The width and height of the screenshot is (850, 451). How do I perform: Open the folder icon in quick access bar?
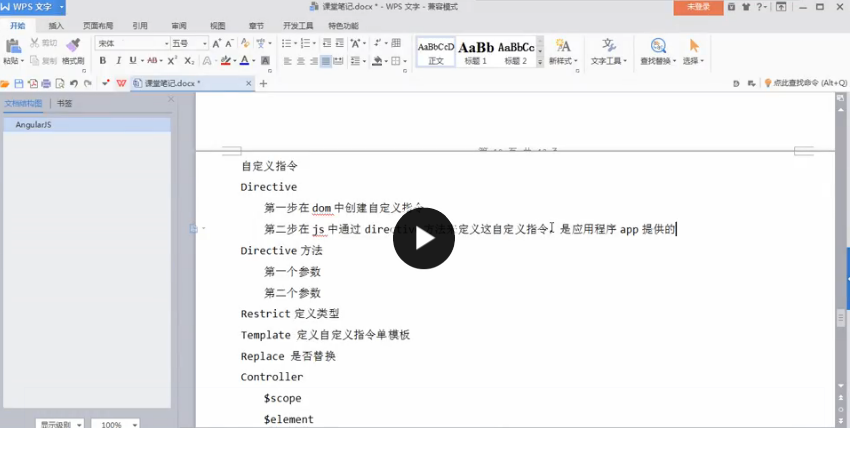point(5,83)
